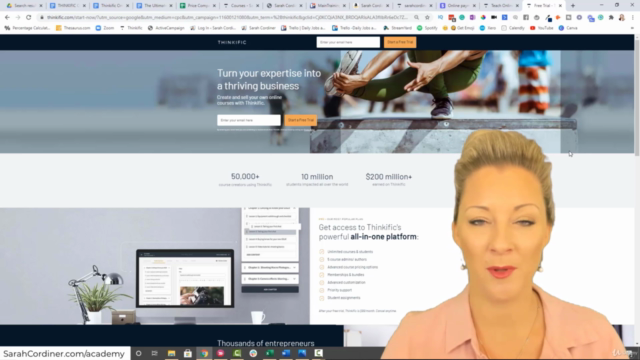Image resolution: width=640 pixels, height=360 pixels.
Task: Open the green Camtasia icon in taskbar
Action: click(237, 353)
